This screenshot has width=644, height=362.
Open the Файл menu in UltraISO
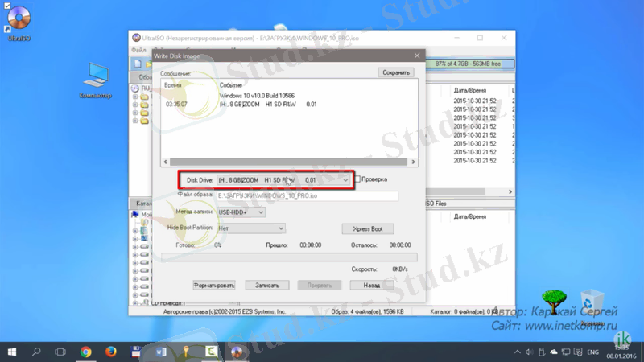(x=138, y=50)
